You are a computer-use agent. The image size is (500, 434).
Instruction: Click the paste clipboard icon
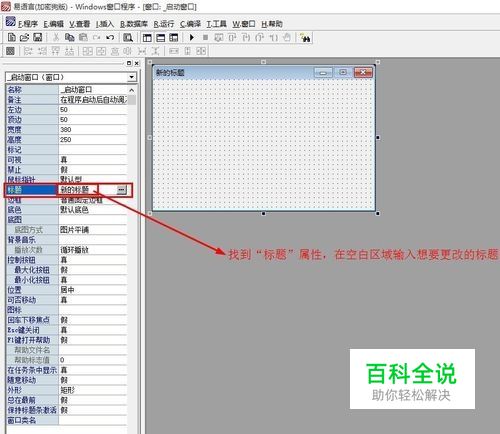[83, 37]
